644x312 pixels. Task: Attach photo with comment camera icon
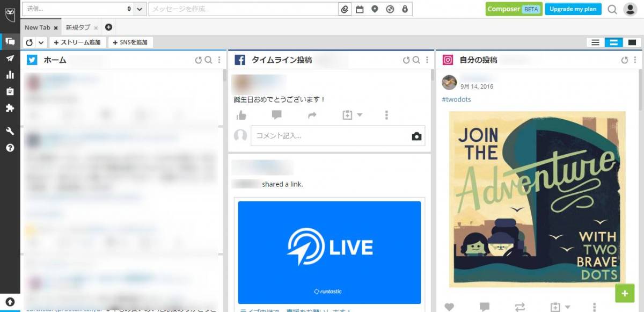pos(417,136)
